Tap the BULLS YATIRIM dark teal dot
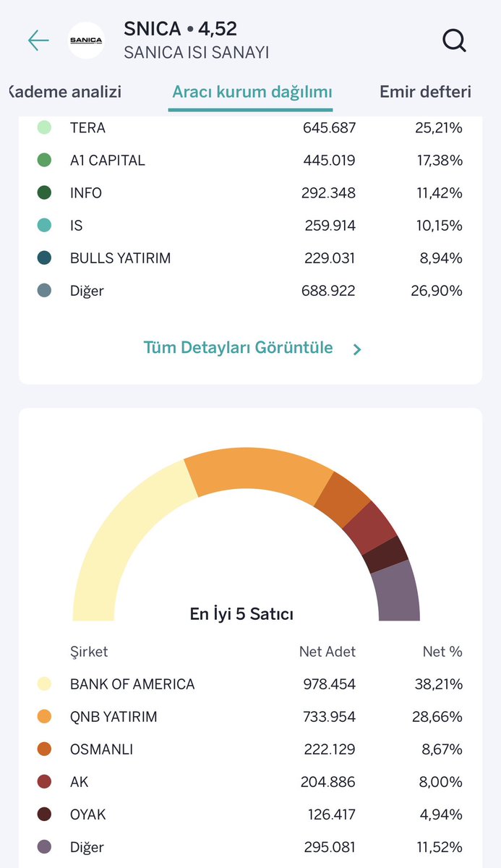501x868 pixels. point(44,258)
